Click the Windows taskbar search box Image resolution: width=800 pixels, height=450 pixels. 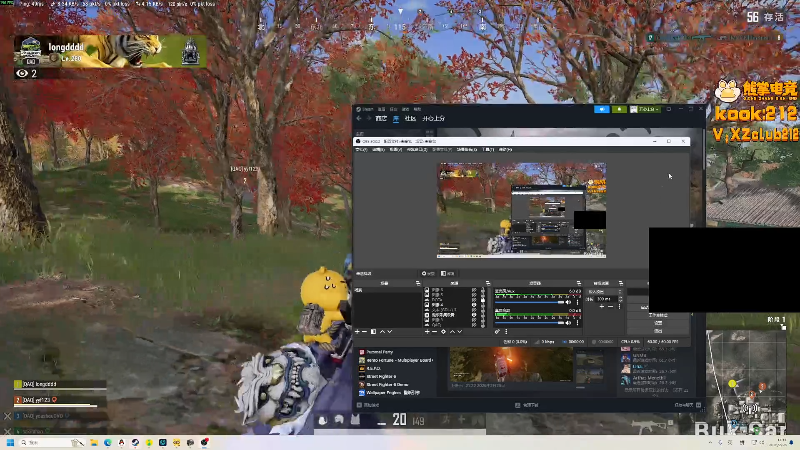(x=52, y=442)
